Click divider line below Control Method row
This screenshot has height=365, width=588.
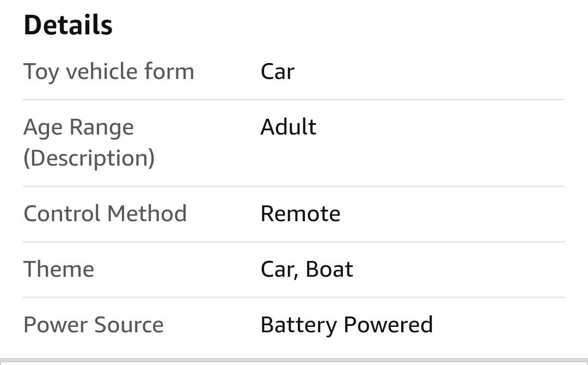(x=294, y=242)
